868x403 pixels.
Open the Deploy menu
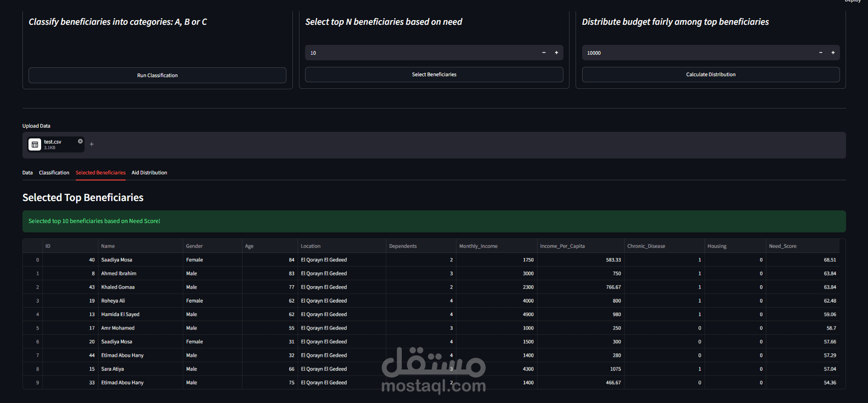pos(853,1)
